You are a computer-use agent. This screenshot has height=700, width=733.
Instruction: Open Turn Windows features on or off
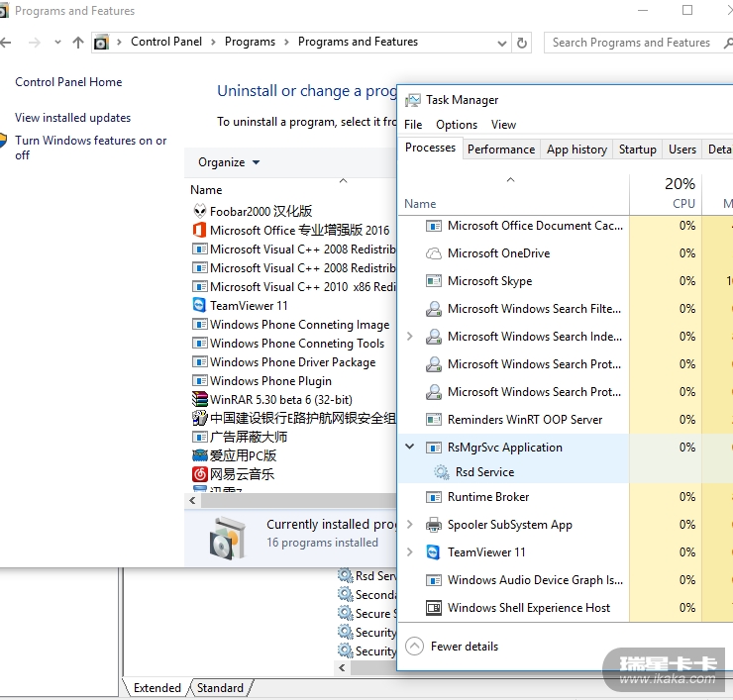tap(91, 148)
